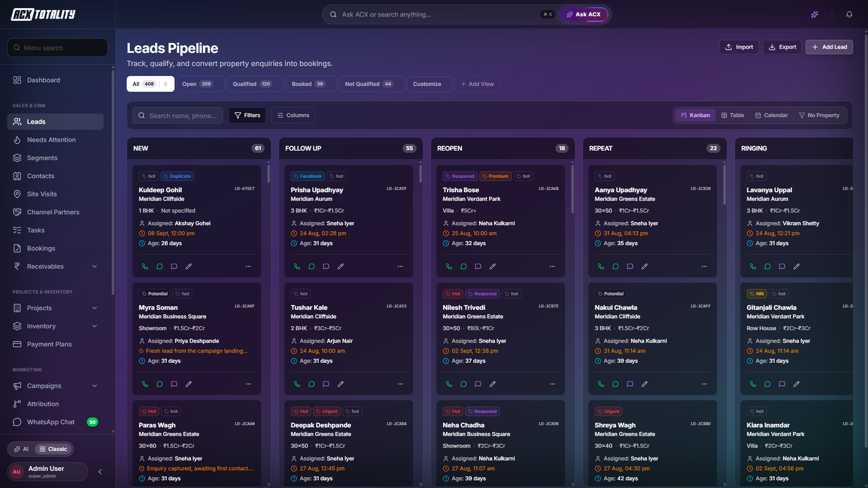Call Prisha Upadhyay using phone icon
The height and width of the screenshot is (488, 868).
point(297,266)
